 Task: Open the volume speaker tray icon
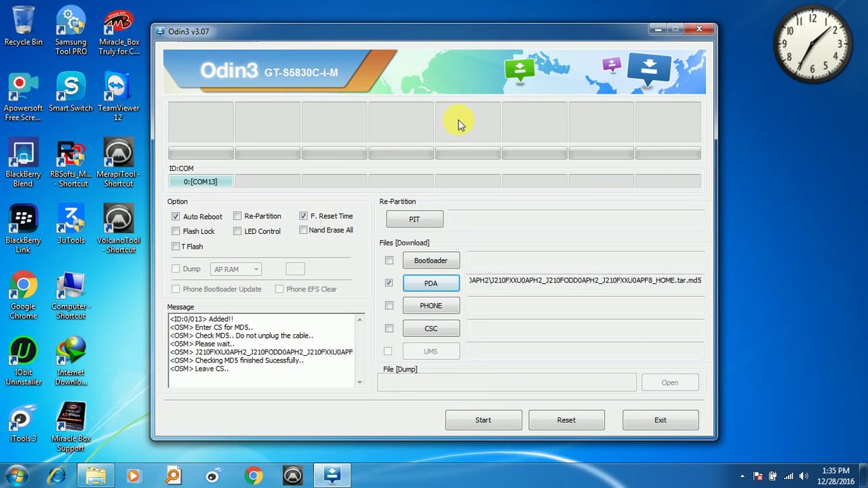click(x=804, y=476)
